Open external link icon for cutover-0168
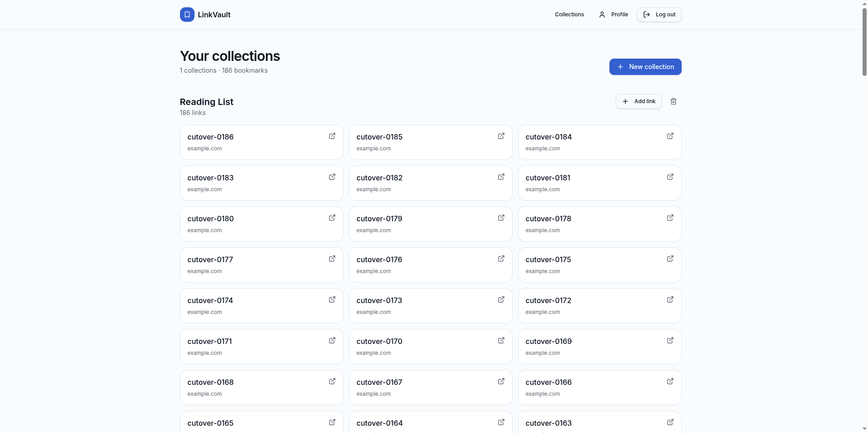The image size is (868, 433). coord(332,381)
